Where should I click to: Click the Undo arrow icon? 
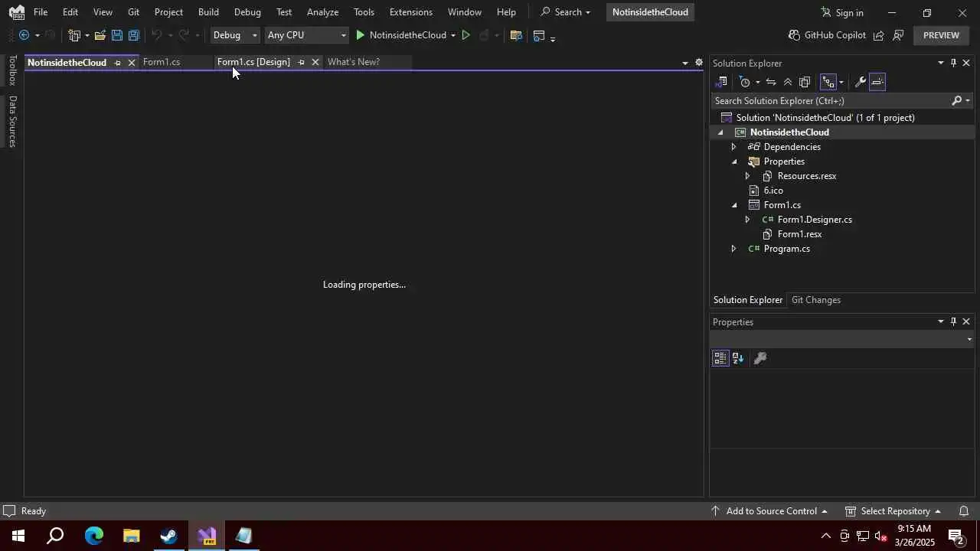[x=156, y=35]
